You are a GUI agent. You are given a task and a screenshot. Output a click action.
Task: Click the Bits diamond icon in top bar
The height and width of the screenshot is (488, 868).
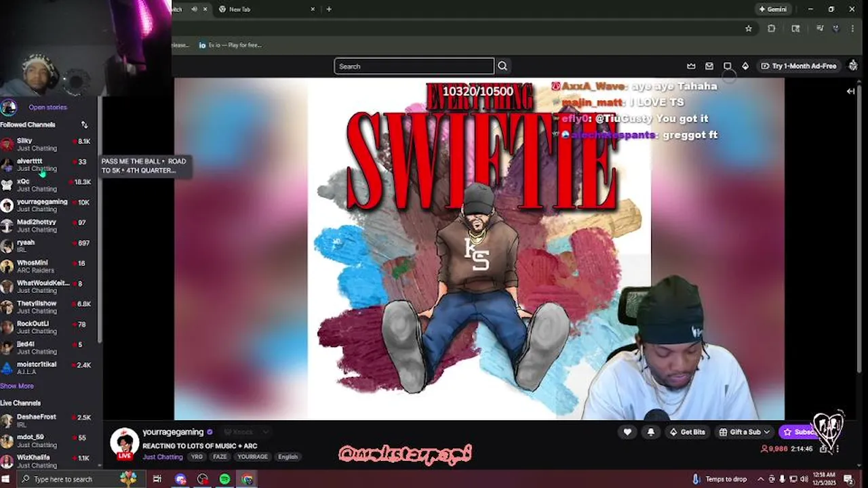coord(745,66)
